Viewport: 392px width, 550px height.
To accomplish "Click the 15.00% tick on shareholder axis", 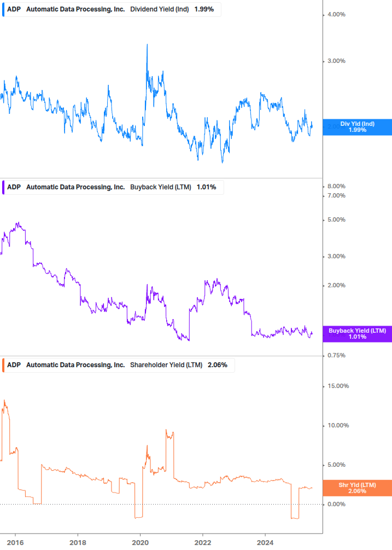I will click(x=338, y=386).
